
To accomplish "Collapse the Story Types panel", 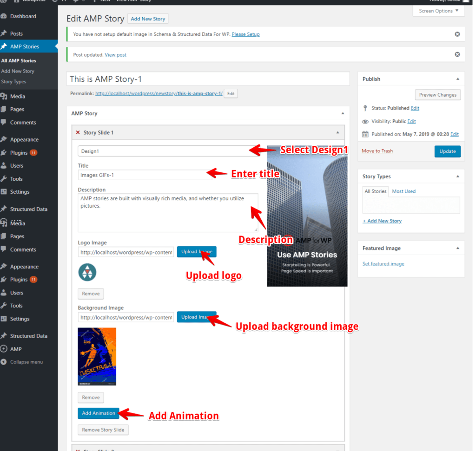I will (458, 176).
